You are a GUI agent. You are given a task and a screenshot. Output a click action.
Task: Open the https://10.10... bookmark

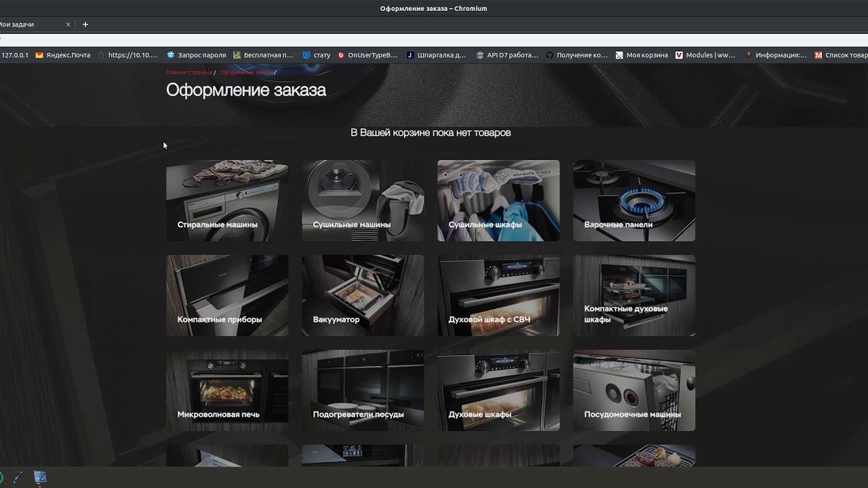[127, 55]
